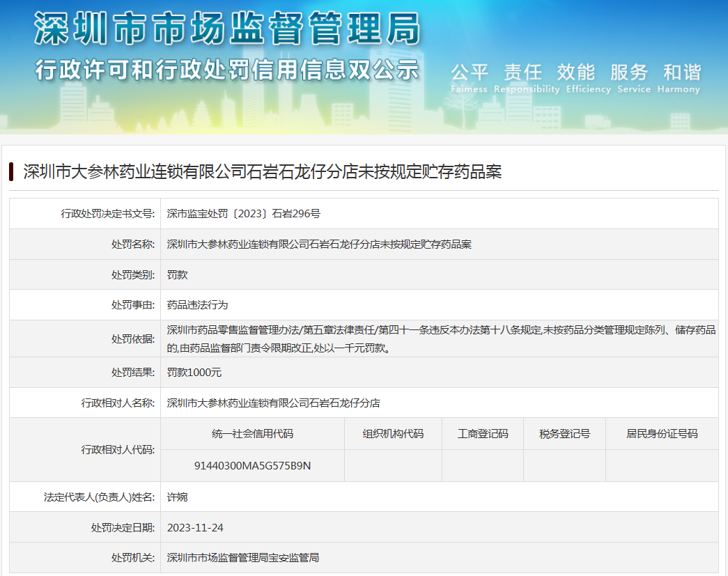This screenshot has height=576, width=728.
Task: Click the dark red bar beside page heading
Action: pos(12,171)
